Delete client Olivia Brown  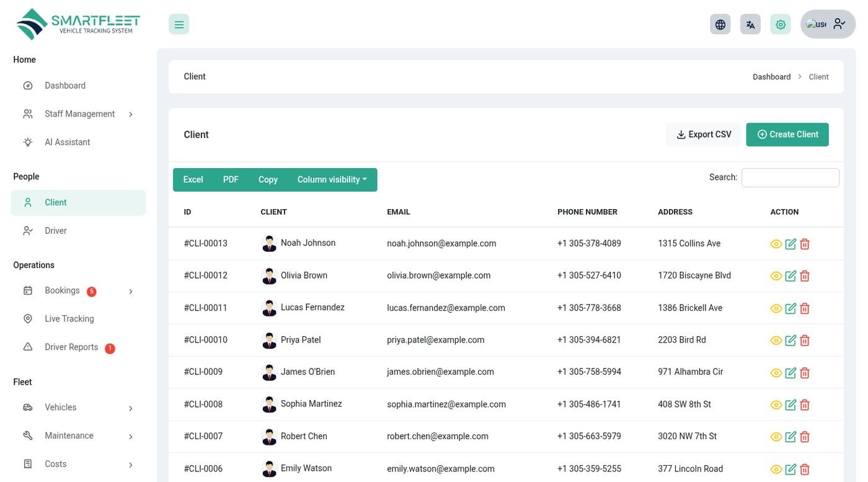pyautogui.click(x=805, y=276)
